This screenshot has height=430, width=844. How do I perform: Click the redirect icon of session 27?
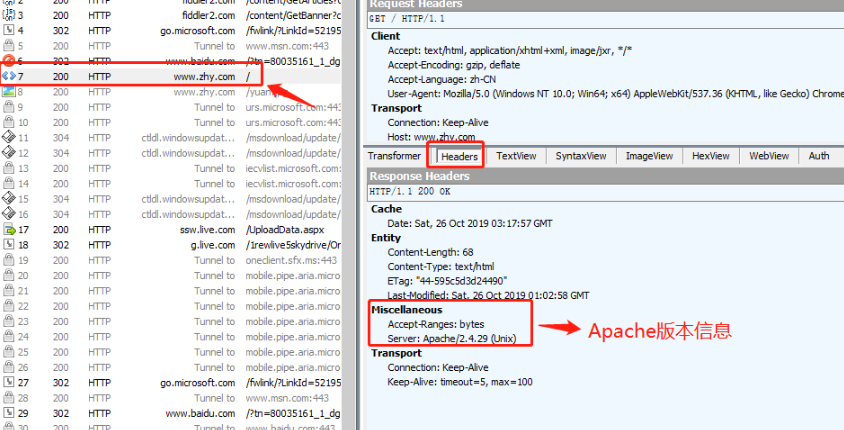pos(9,383)
